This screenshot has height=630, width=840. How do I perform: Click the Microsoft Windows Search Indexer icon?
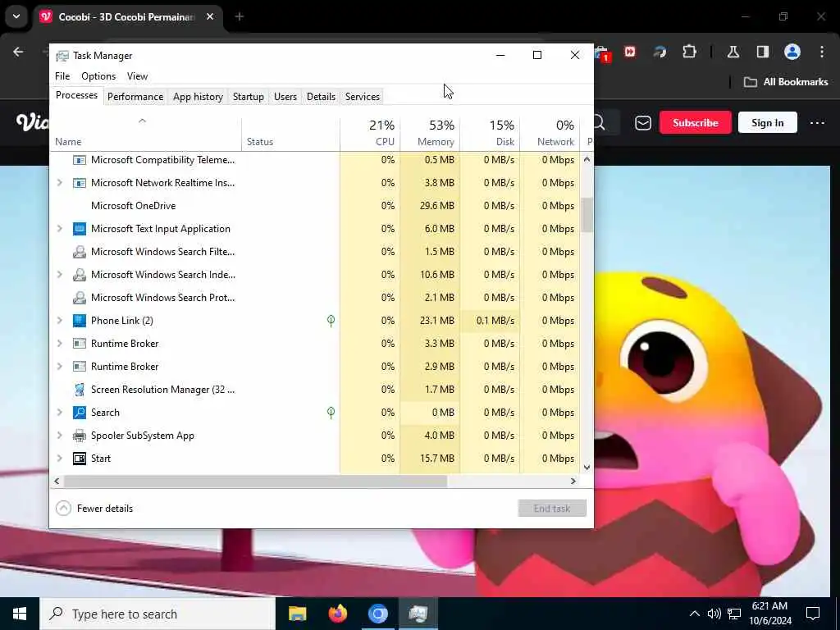click(x=80, y=275)
